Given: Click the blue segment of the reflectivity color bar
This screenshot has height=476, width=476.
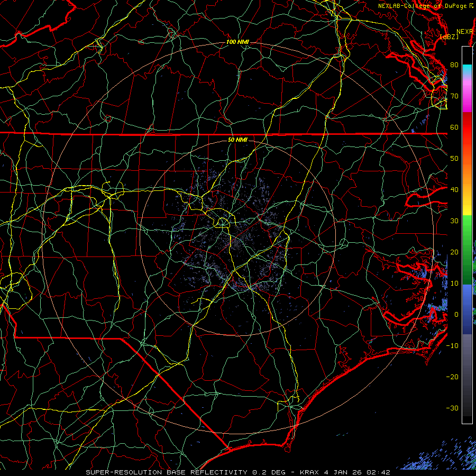Looking at the screenshot, I should coord(467,309).
